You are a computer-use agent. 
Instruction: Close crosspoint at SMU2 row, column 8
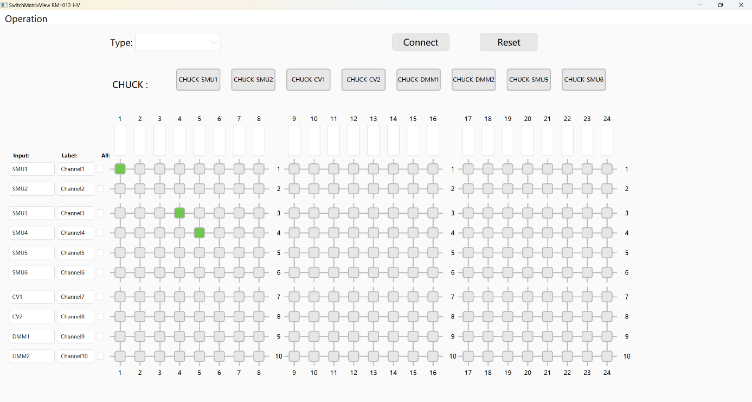coord(259,189)
